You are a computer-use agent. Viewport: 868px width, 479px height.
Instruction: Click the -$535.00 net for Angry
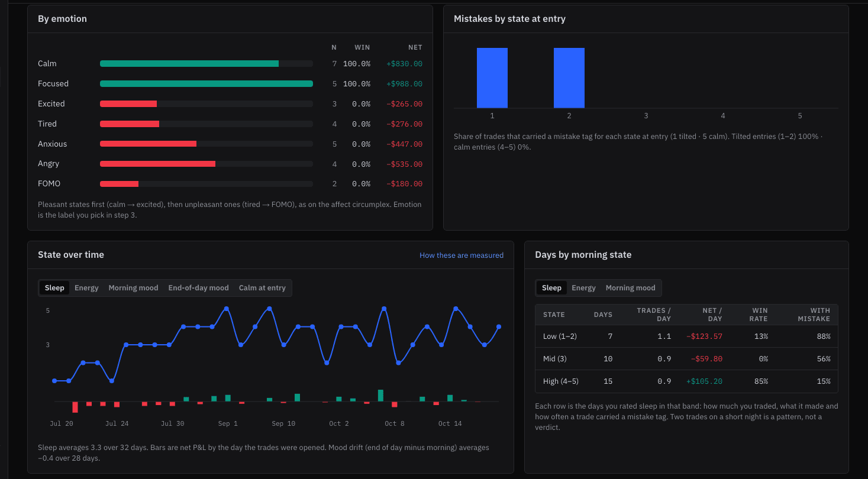pos(404,164)
